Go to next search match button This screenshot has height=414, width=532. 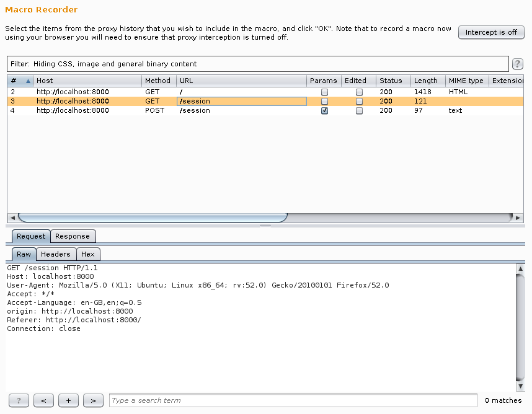(x=93, y=400)
